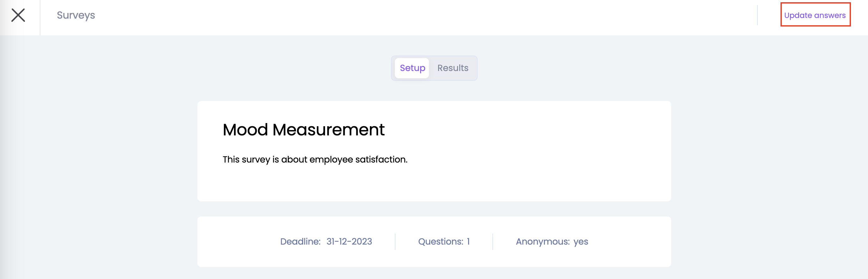868x279 pixels.
Task: Click the divider left of Update answers
Action: pos(757,15)
